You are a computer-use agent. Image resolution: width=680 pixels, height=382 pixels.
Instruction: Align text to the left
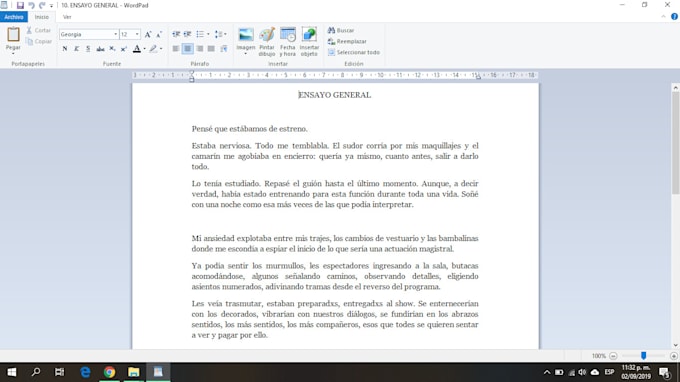[x=176, y=49]
